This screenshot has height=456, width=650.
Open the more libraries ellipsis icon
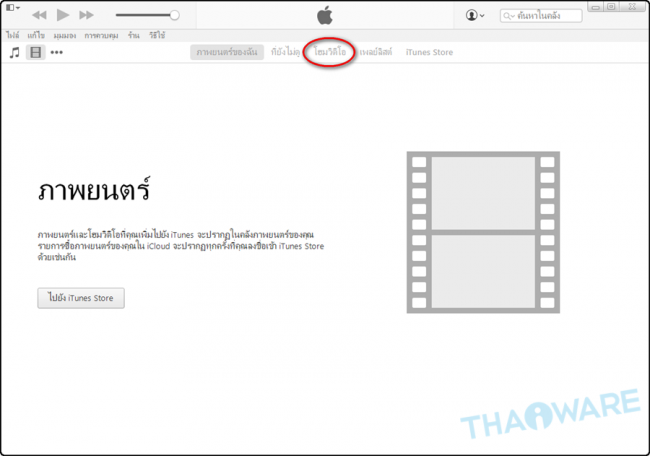57,53
